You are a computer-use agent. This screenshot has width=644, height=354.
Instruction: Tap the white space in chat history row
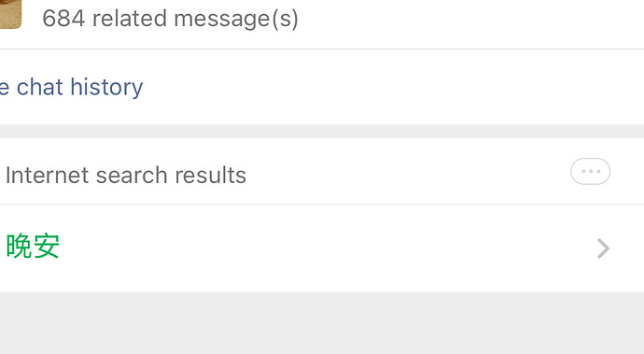pos(390,87)
